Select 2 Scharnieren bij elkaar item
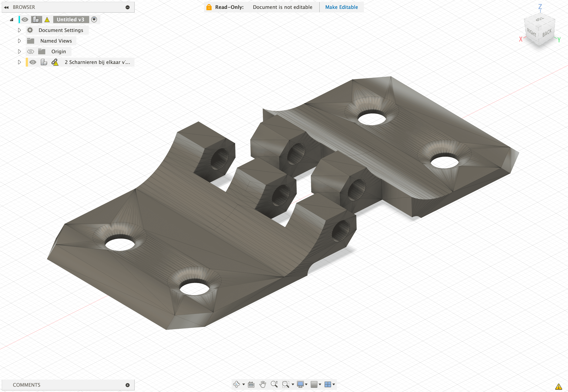The width and height of the screenshot is (568, 392). 97,62
